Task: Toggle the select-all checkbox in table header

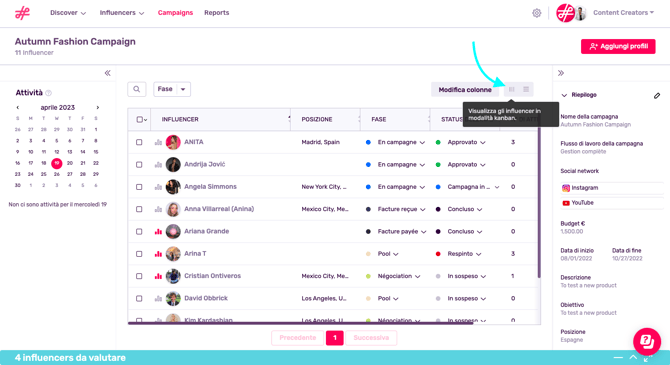Action: [139, 120]
